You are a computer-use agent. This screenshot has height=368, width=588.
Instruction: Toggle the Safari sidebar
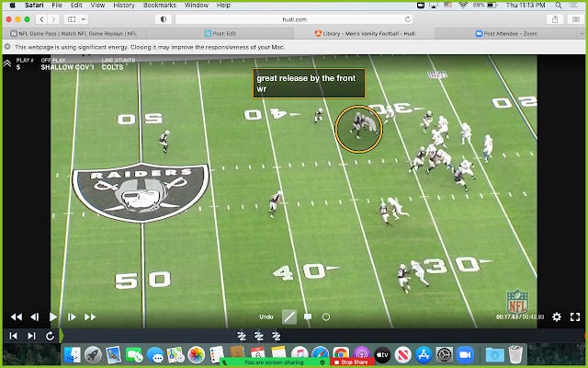pos(72,19)
